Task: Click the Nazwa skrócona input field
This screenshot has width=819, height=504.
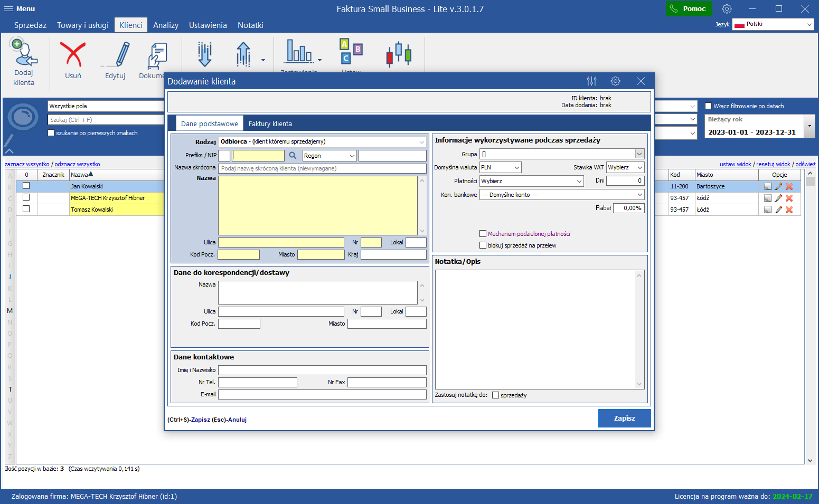Action: click(x=322, y=168)
